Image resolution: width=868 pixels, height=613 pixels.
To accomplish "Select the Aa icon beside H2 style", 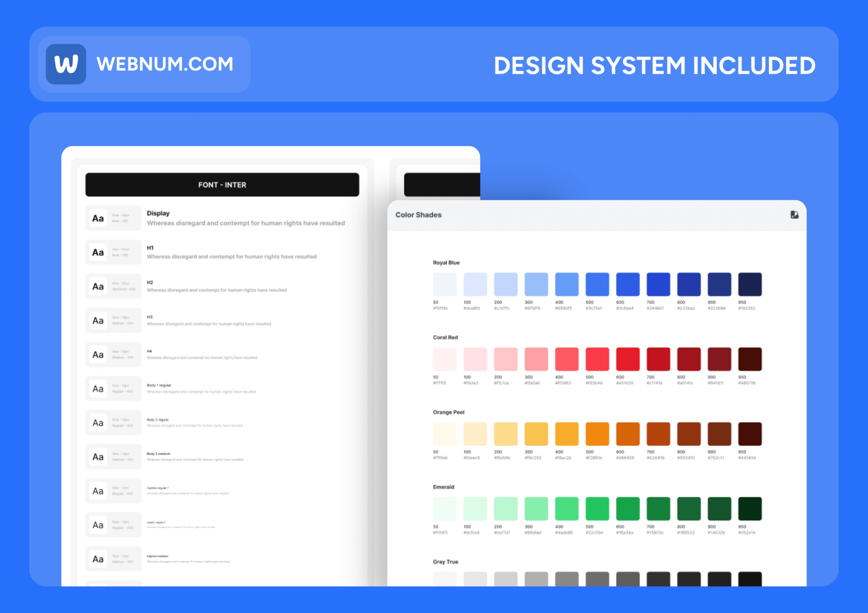I will (97, 286).
